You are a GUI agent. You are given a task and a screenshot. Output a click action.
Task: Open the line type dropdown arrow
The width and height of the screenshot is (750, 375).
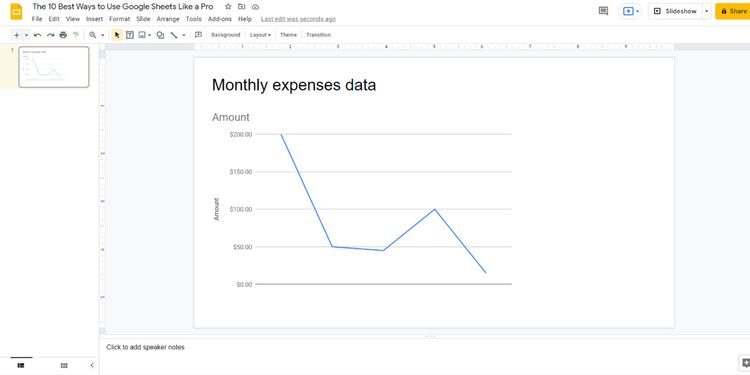(184, 35)
